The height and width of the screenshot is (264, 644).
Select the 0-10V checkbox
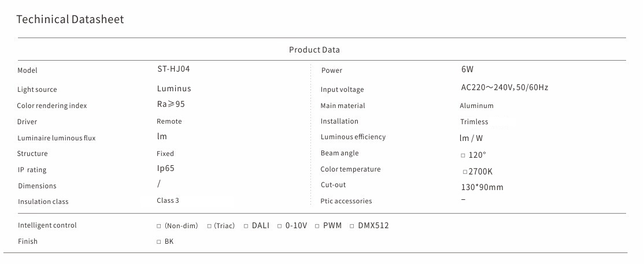[x=279, y=226]
